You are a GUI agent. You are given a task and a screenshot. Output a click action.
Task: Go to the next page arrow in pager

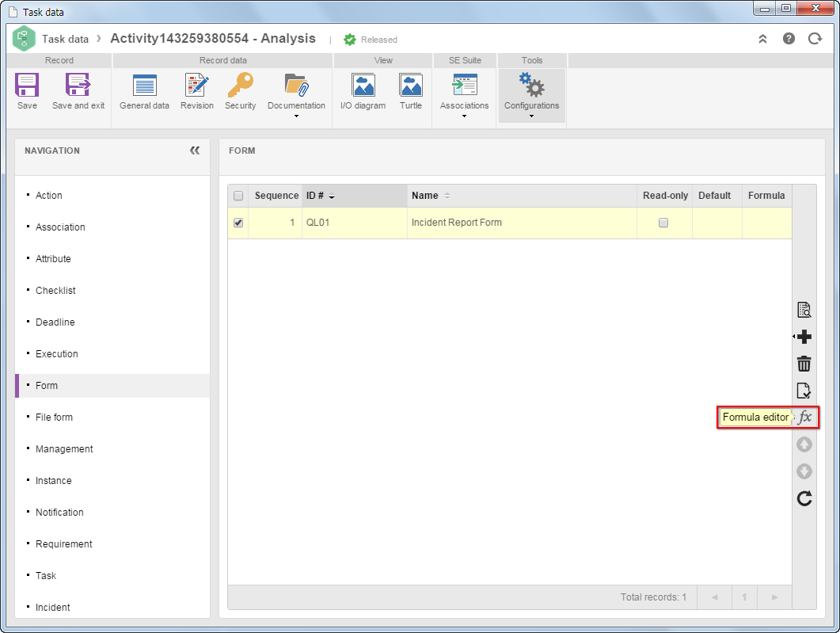point(774,597)
